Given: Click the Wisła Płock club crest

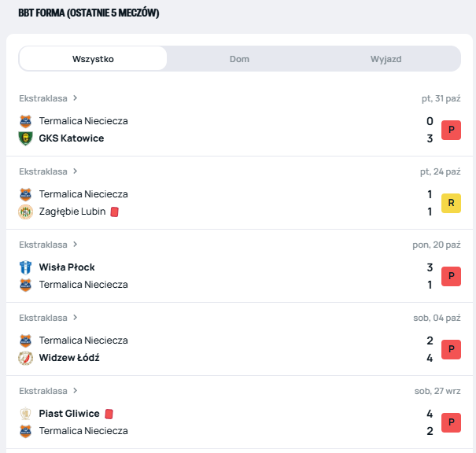Looking at the screenshot, I should [25, 267].
